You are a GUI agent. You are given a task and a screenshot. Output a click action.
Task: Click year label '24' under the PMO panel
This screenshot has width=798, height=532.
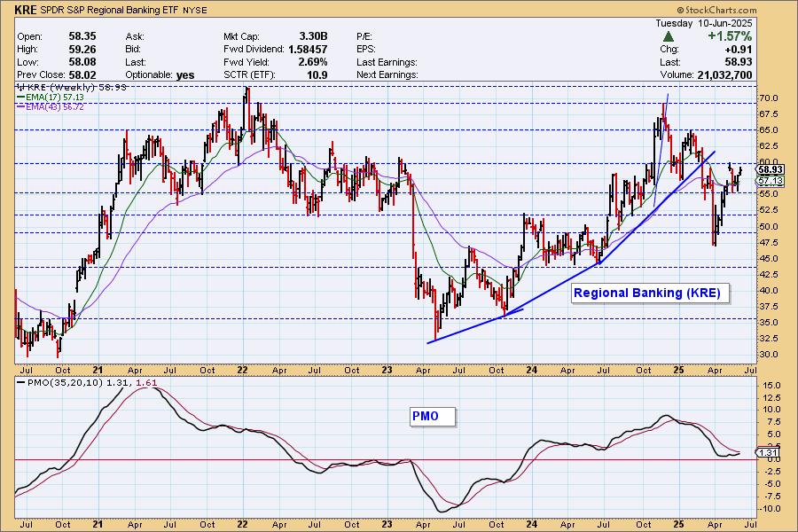click(x=532, y=524)
